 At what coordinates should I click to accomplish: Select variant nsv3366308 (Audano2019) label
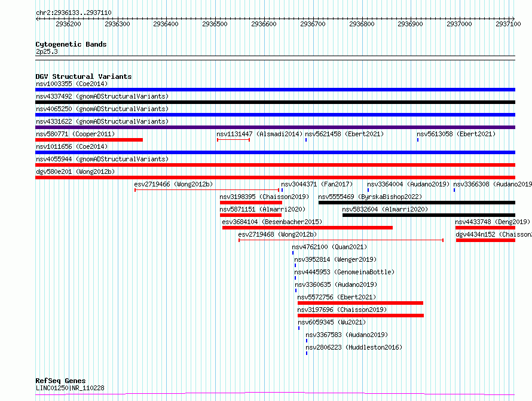[x=493, y=184]
